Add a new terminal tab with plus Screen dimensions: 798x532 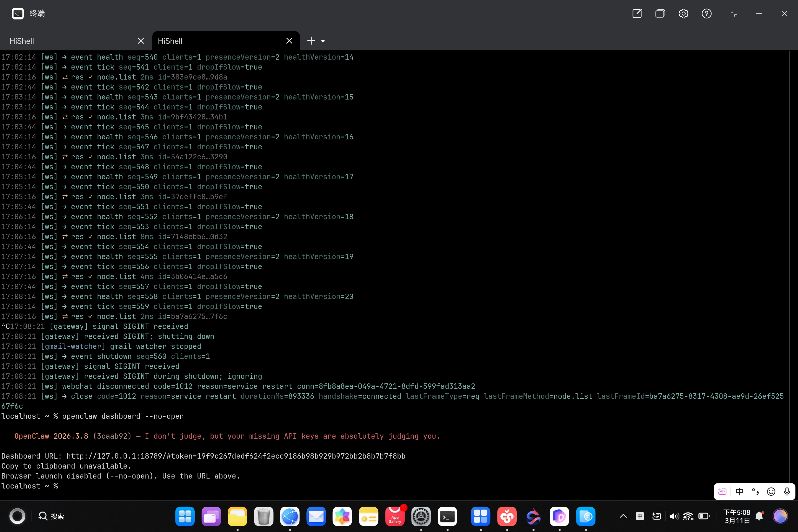point(311,41)
